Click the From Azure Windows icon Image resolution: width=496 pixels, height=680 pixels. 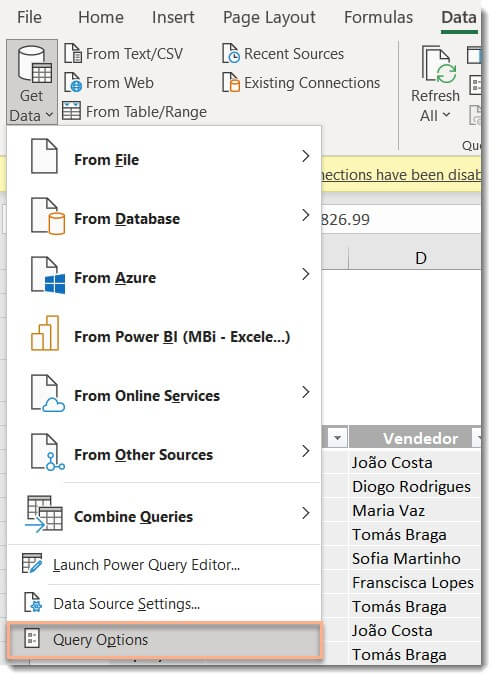tap(48, 275)
